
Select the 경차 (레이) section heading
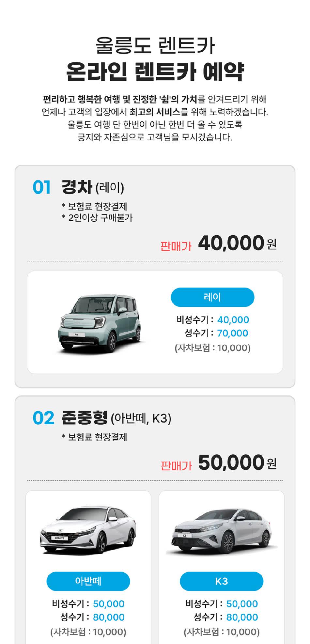93,187
